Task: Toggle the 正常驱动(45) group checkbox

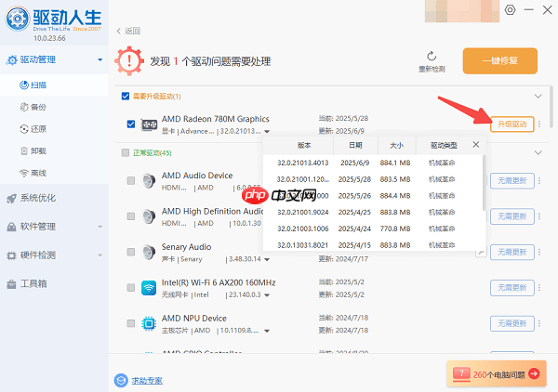Action: coord(126,153)
